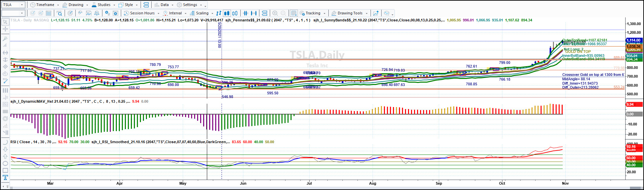Open the Studies menu
The width and height of the screenshot is (644, 190).
tap(103, 5)
